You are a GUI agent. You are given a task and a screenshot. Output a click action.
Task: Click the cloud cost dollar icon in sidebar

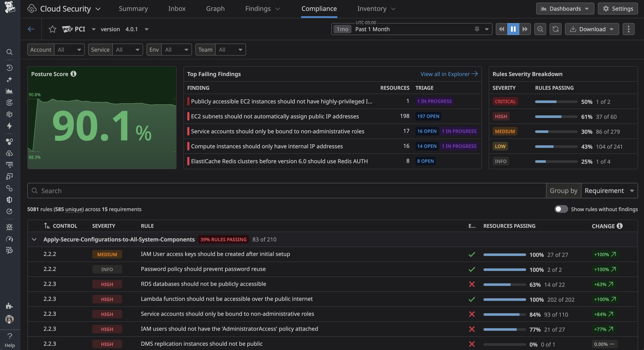[x=9, y=153]
